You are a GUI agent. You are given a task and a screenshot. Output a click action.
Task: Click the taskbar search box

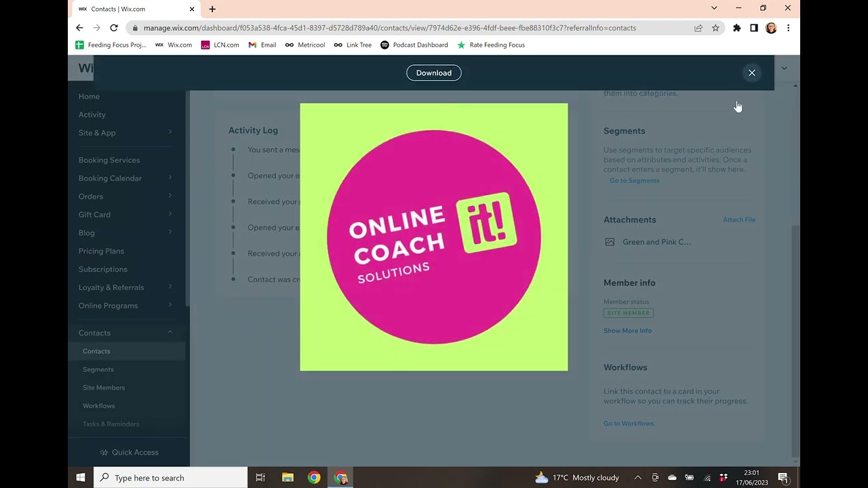[x=171, y=478]
